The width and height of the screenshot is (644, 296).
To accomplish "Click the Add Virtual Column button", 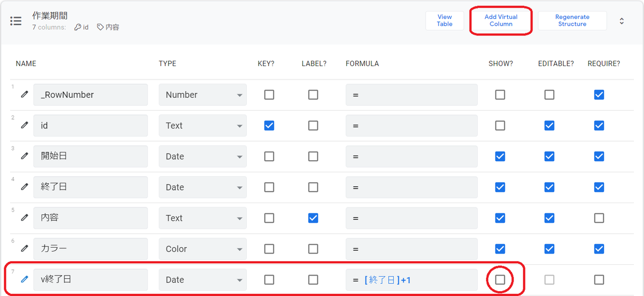I will (x=501, y=20).
